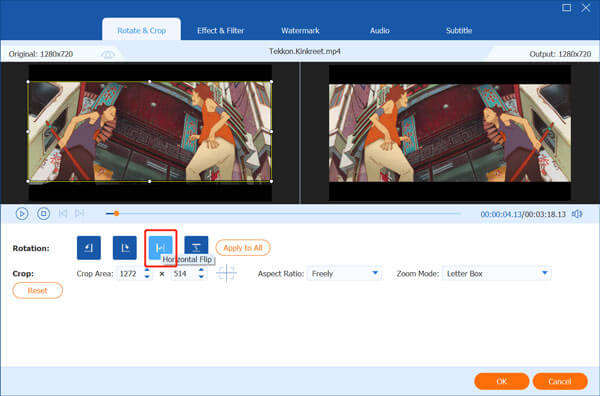600x396 pixels.
Task: Click the top-left crop handle
Action: click(28, 81)
